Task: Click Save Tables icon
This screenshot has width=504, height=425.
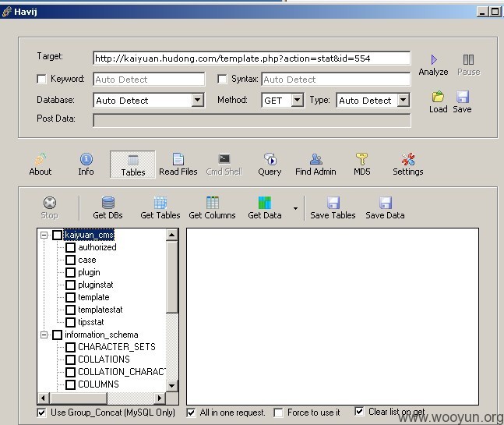Action: (333, 203)
